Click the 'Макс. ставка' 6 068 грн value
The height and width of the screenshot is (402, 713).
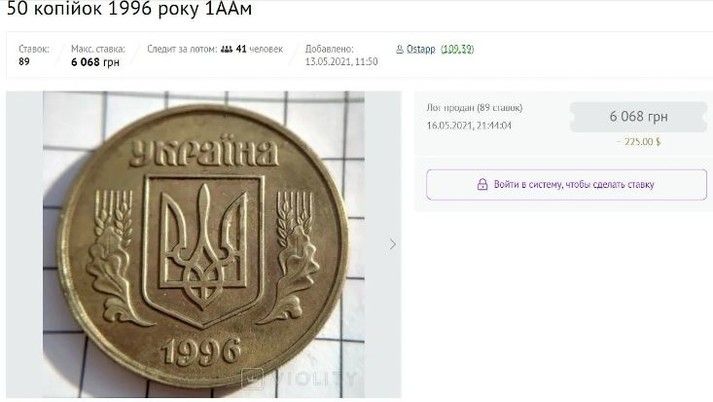pos(95,62)
